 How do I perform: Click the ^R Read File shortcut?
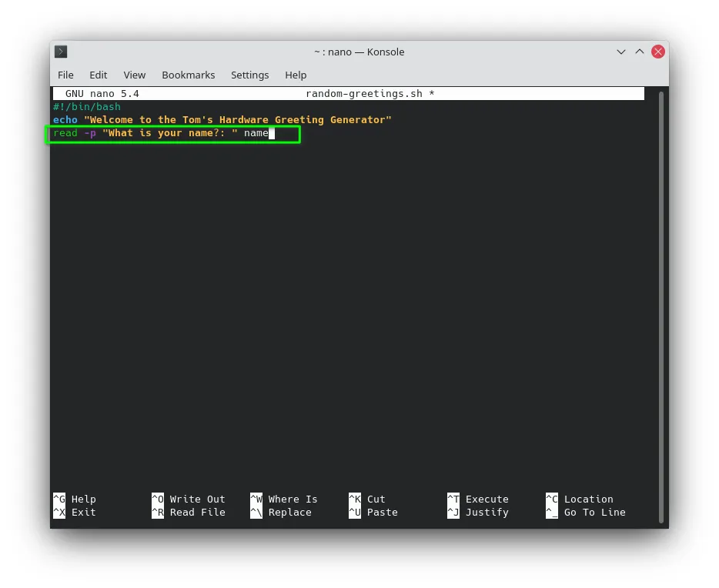point(189,513)
